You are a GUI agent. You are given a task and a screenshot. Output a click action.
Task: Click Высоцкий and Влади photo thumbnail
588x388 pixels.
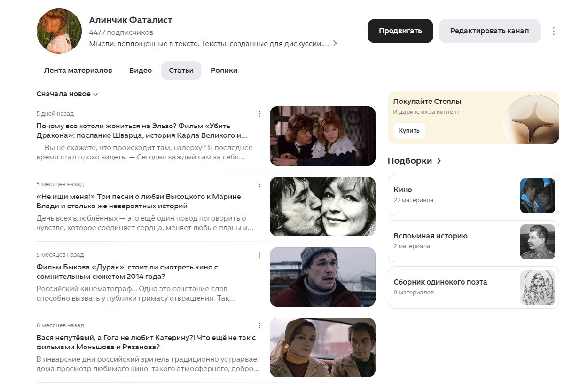click(322, 206)
